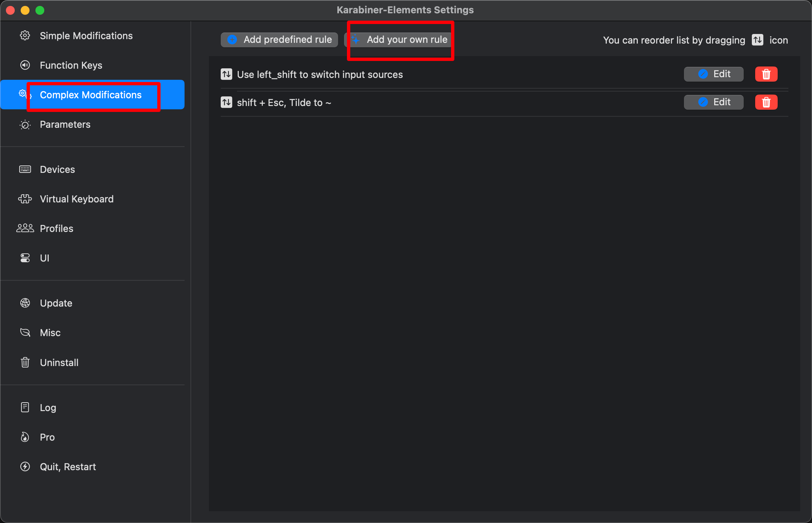This screenshot has width=812, height=523.
Task: Switch to the Parameters section
Action: pyautogui.click(x=65, y=124)
